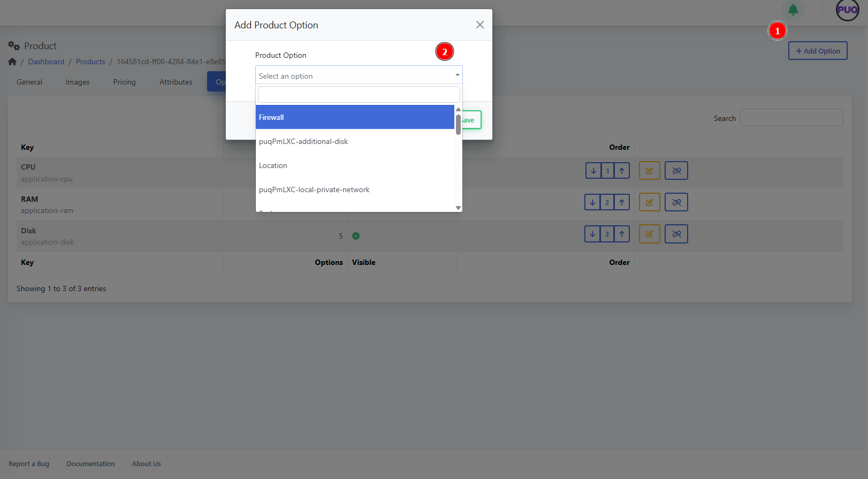
Task: Edit the RAM option with pencil icon
Action: click(649, 202)
